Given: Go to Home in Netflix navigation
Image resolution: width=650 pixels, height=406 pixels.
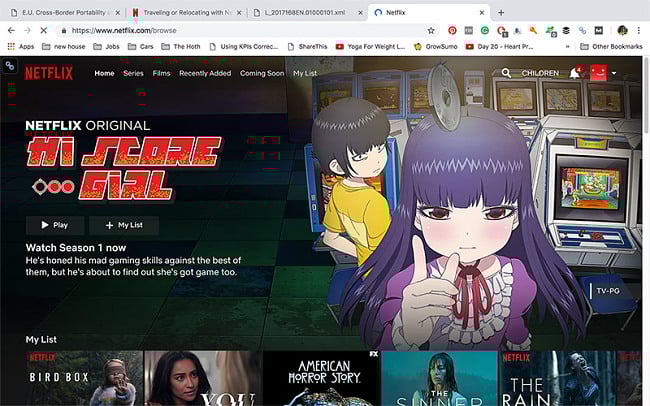Looking at the screenshot, I should (x=104, y=73).
